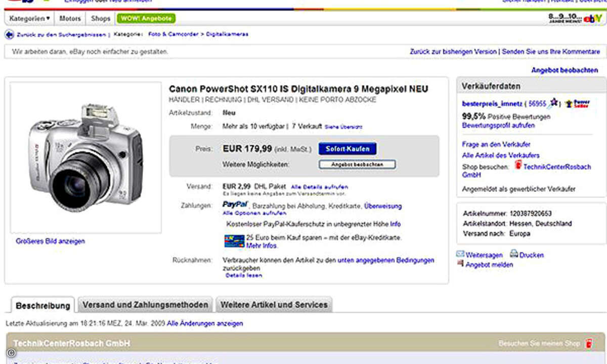This screenshot has width=607, height=364.
Task: Click seller feedback score 56955
Action: 537,103
